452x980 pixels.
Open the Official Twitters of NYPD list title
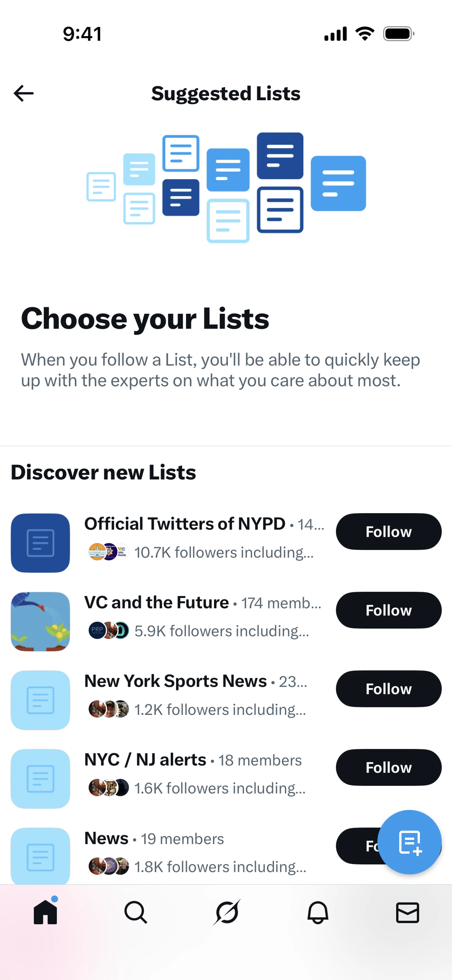185,524
